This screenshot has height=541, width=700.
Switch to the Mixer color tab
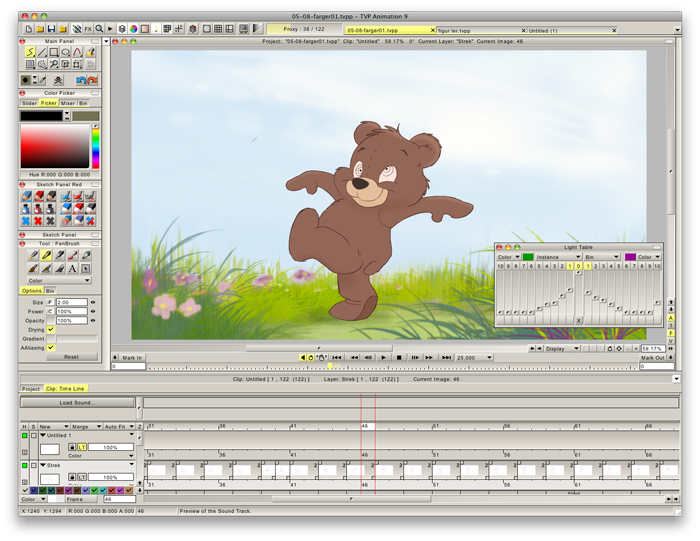pyautogui.click(x=68, y=103)
